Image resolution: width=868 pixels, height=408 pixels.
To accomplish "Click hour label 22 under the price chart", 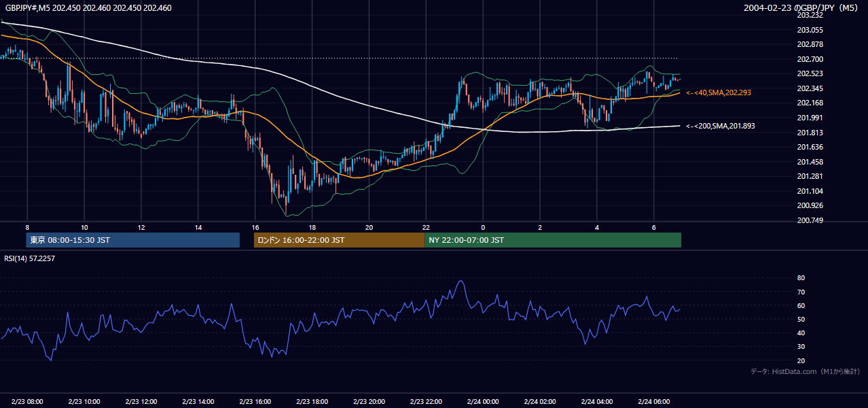I will pos(426,227).
